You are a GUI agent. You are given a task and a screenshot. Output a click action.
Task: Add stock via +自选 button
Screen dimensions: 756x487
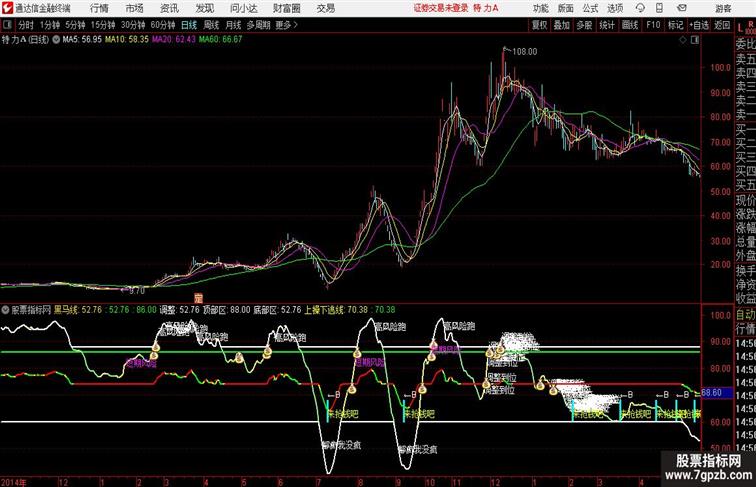click(699, 25)
